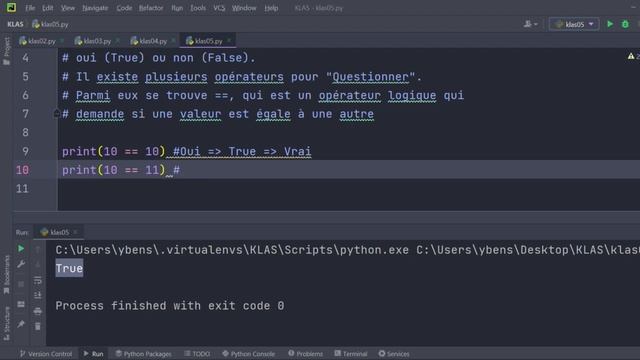Open the TODO tool window
Screen dimensions: 640x360
[197, 353]
